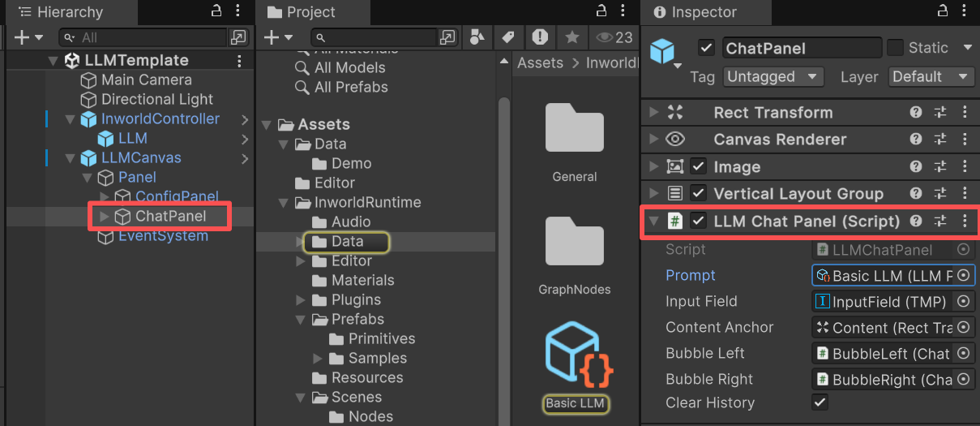
Task: Click the Project search-by-type icon
Action: tap(447, 37)
